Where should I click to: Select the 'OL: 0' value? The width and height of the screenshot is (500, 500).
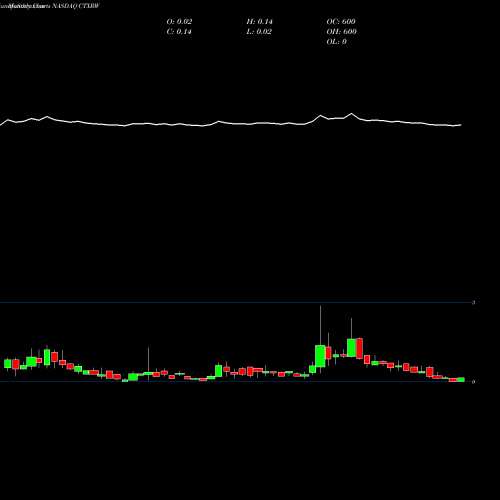(337, 42)
